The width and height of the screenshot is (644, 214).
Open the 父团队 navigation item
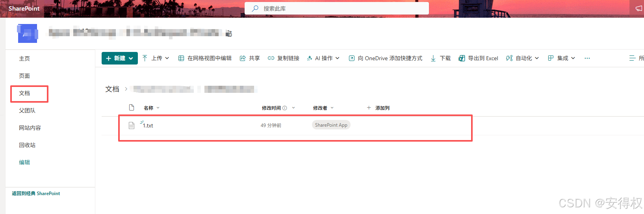27,111
